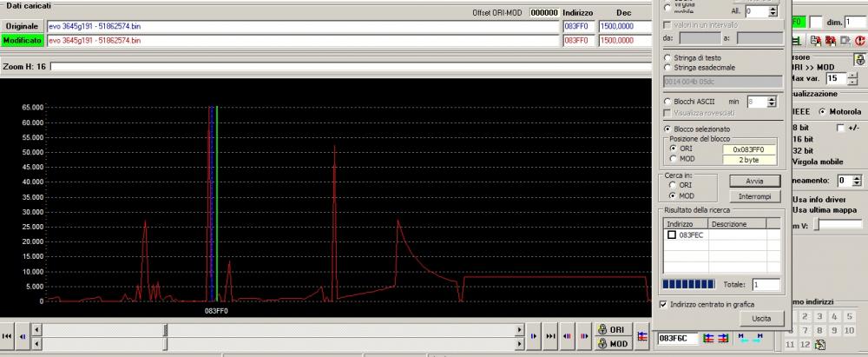Toggle the ORI lock button
This screenshot has width=868, height=357.
tap(613, 329)
